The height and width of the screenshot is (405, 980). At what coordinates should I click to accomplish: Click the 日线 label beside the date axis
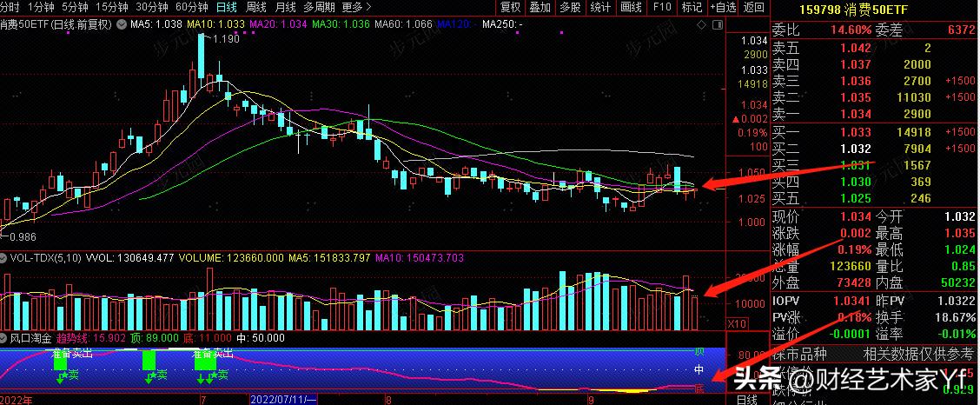click(x=747, y=399)
